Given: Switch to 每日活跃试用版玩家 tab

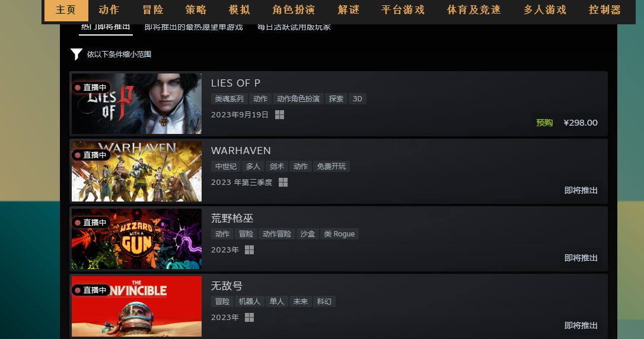Looking at the screenshot, I should coord(294,27).
